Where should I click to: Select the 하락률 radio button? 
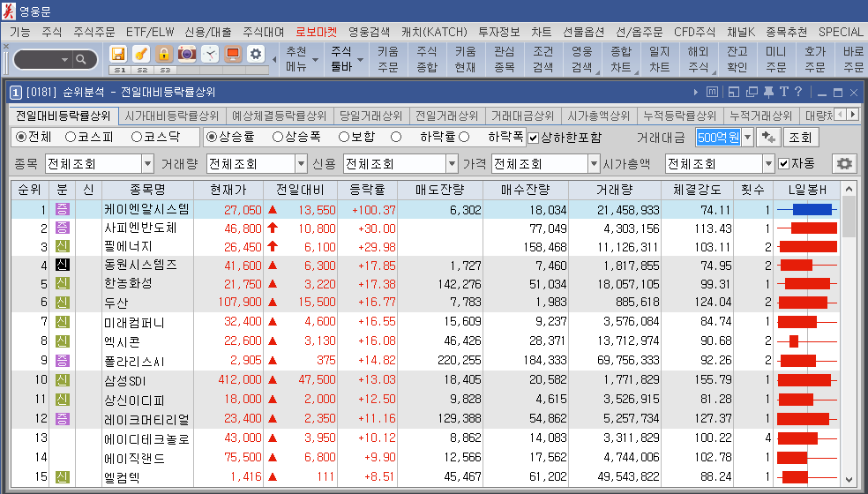click(x=396, y=137)
